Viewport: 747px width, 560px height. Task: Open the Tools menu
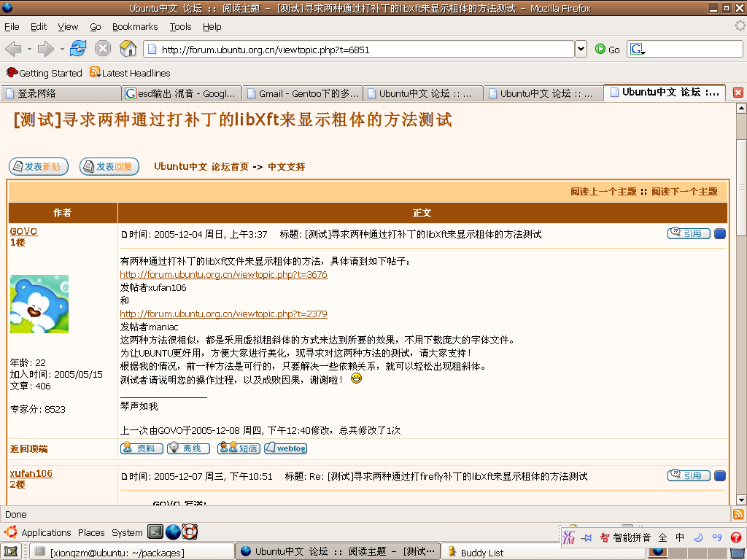[x=181, y=27]
